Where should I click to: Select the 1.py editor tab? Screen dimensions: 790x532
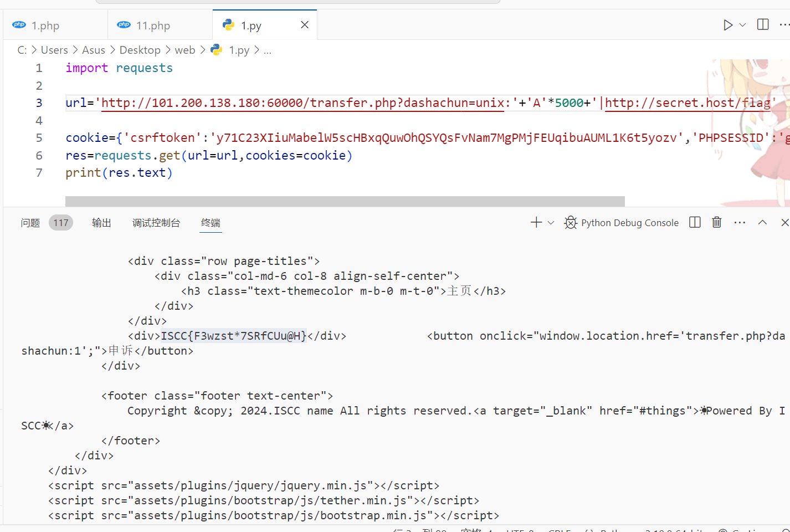point(251,25)
